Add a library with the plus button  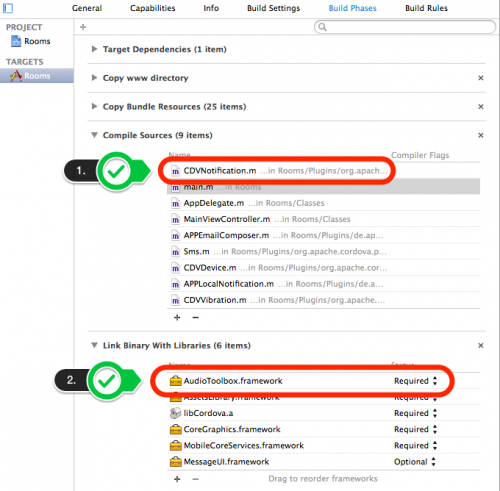177,479
